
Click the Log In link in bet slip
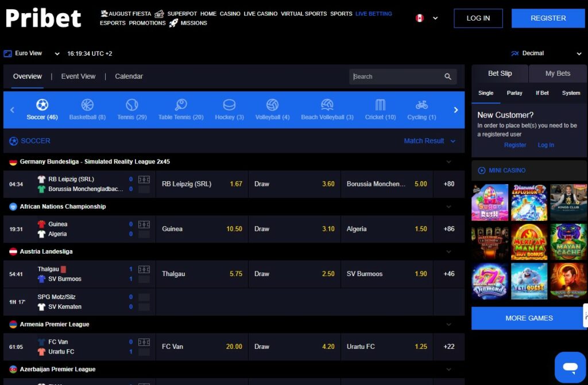(546, 145)
